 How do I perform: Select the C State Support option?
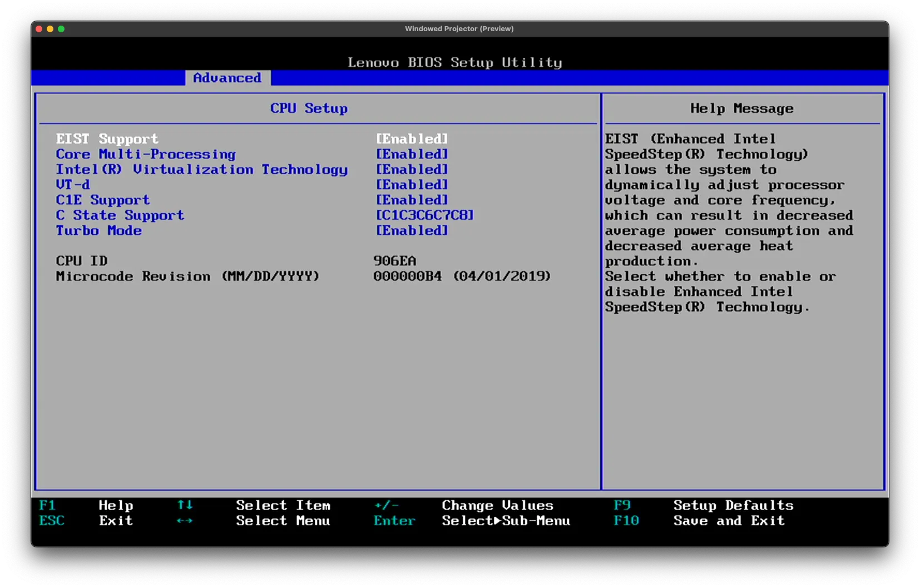click(120, 215)
